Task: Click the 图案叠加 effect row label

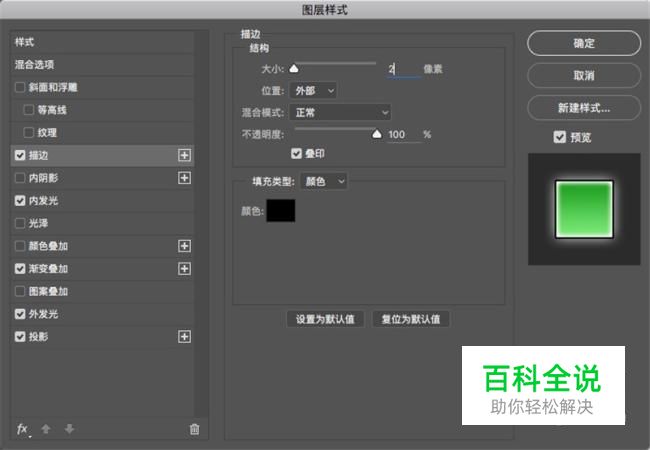Action: point(48,292)
